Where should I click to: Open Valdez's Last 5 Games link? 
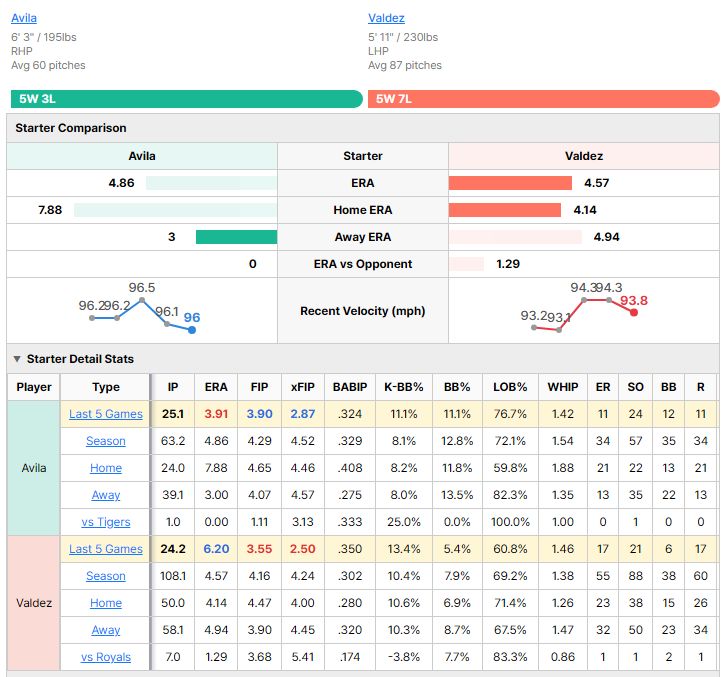coord(106,549)
